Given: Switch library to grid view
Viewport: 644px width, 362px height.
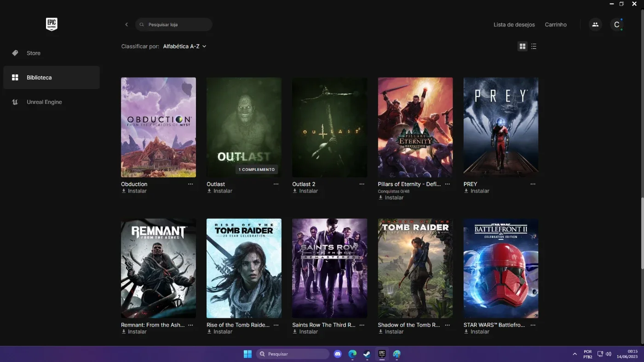Looking at the screenshot, I should [522, 46].
